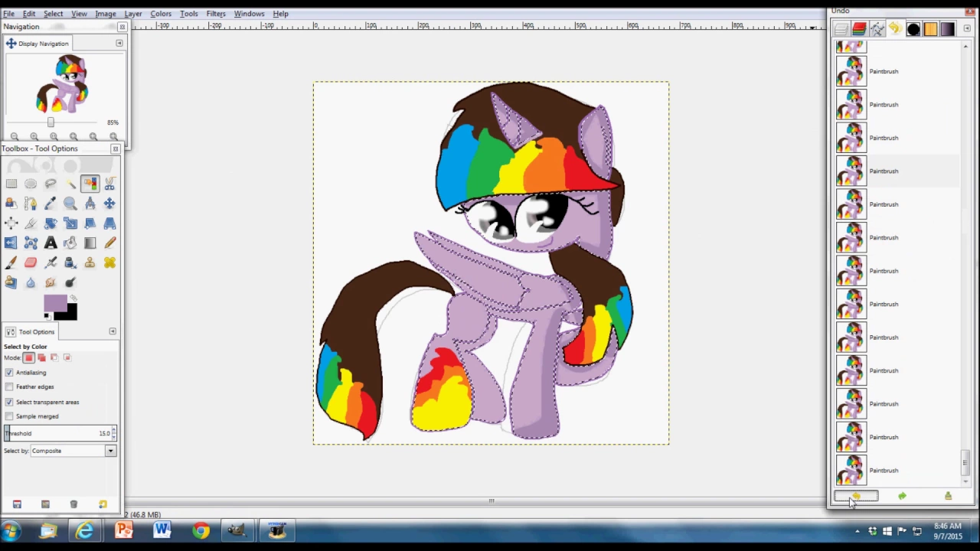Select the Crop tool

coord(31,223)
